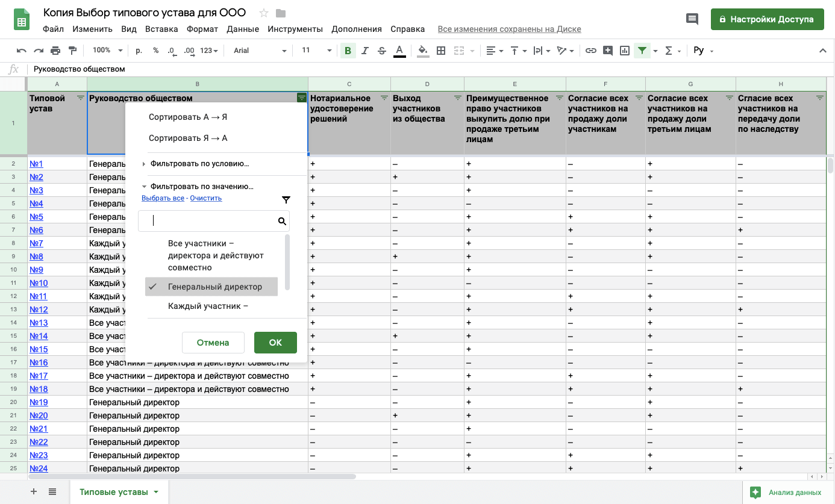Open the font size 11 dropdown
Screen dimensions: 835x504
[x=316, y=51]
